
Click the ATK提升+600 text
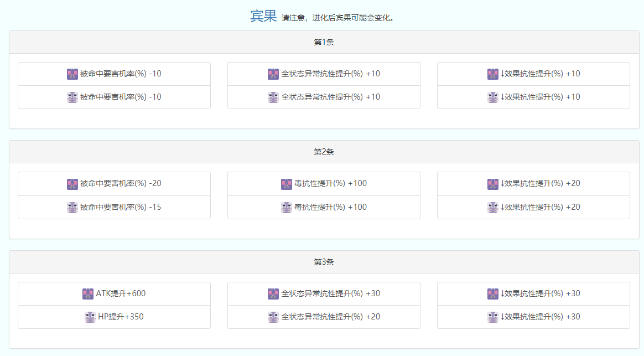(x=121, y=293)
